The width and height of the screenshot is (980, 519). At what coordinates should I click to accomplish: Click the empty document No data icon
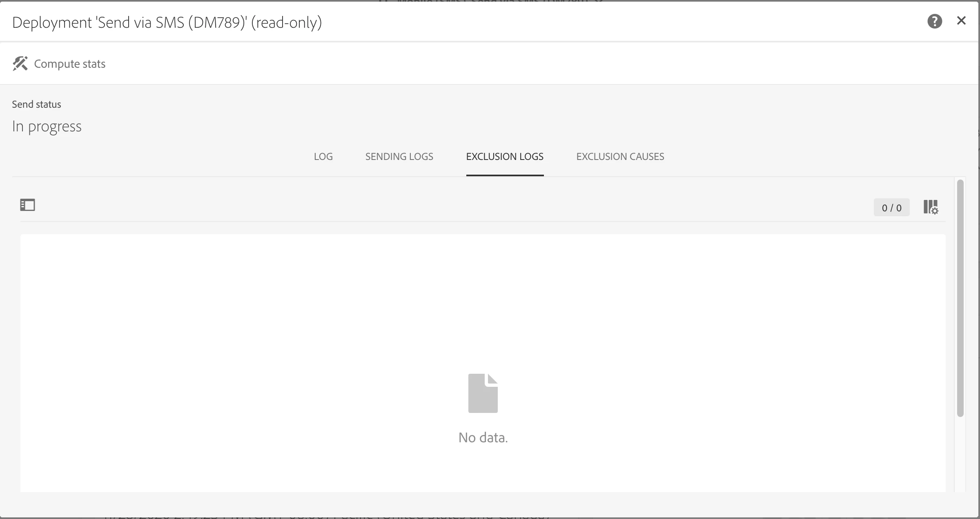(483, 393)
